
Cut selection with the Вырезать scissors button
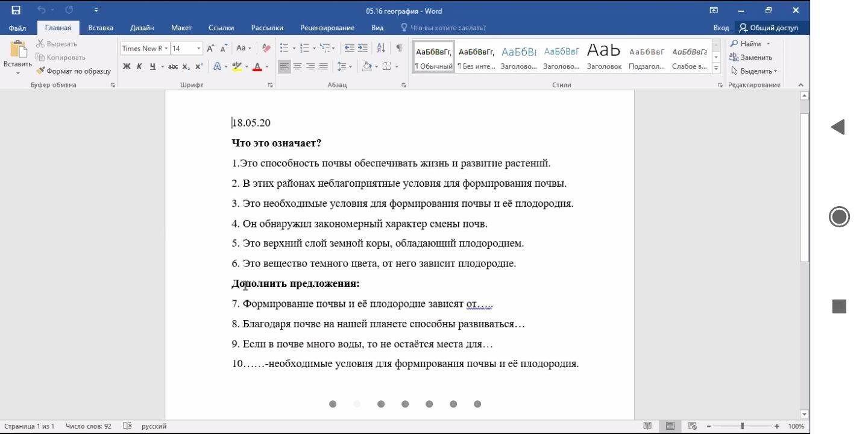[57, 44]
